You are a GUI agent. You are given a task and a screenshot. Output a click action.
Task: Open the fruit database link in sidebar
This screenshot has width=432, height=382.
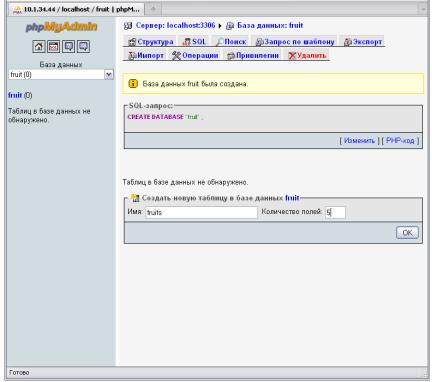tap(15, 95)
